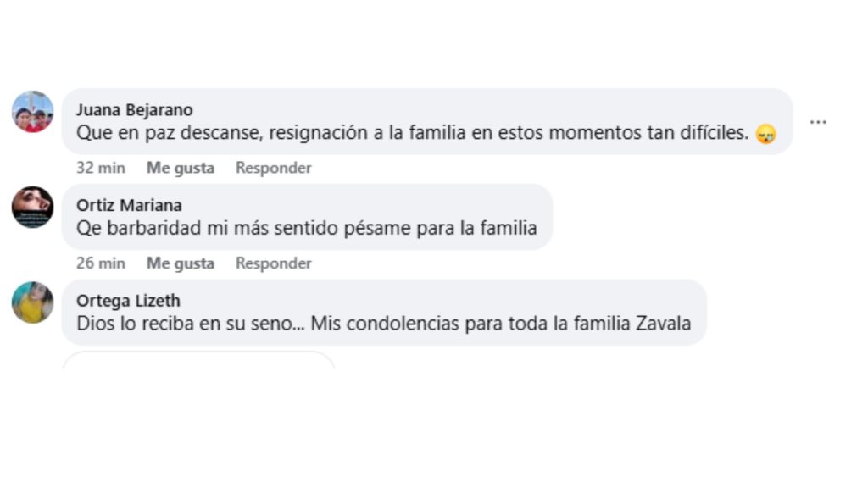Reply to Ortiz Mariana's comment via Responder

click(273, 263)
